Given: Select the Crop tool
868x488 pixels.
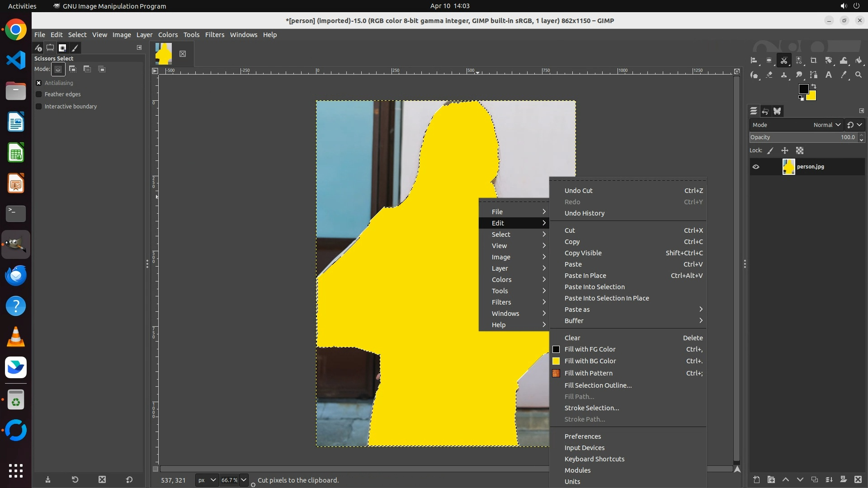Looking at the screenshot, I should [x=814, y=61].
